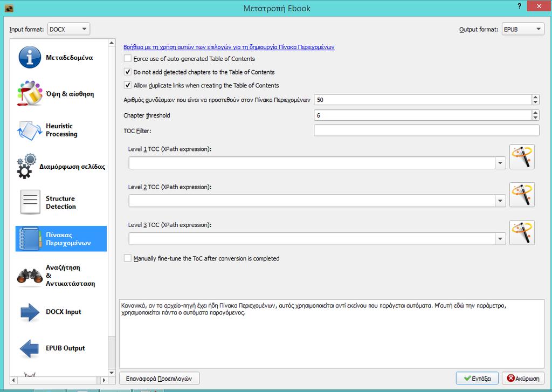Screen dimensions: 552x392
Task: Click sidebar scrollbar up arrow
Action: [112, 43]
